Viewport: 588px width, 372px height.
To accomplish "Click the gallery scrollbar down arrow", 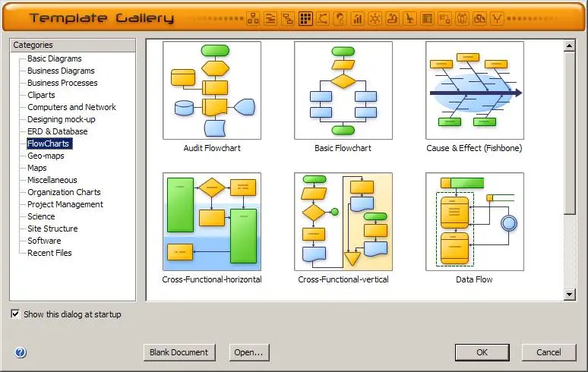I will [x=569, y=295].
